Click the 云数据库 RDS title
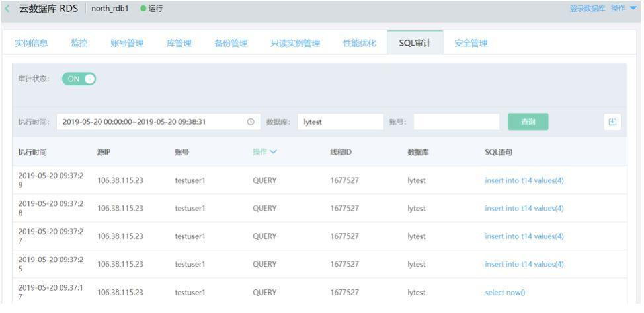Viewport: 644px width, 313px height. [x=48, y=9]
